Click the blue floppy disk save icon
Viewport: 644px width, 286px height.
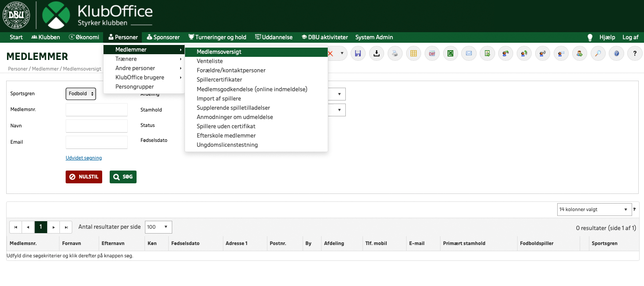(x=358, y=54)
